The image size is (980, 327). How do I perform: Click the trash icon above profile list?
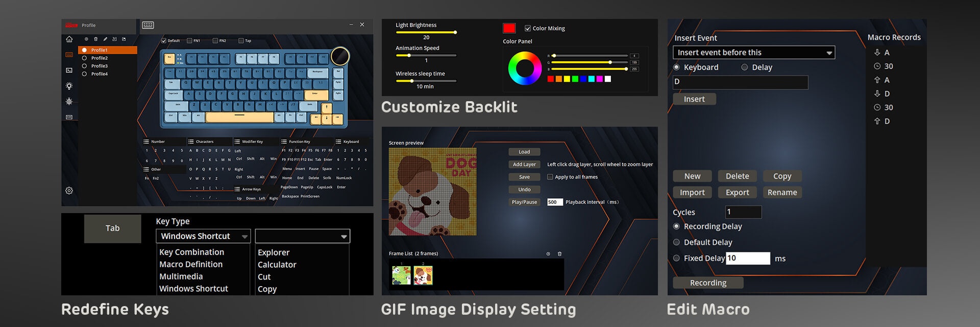[x=95, y=39]
